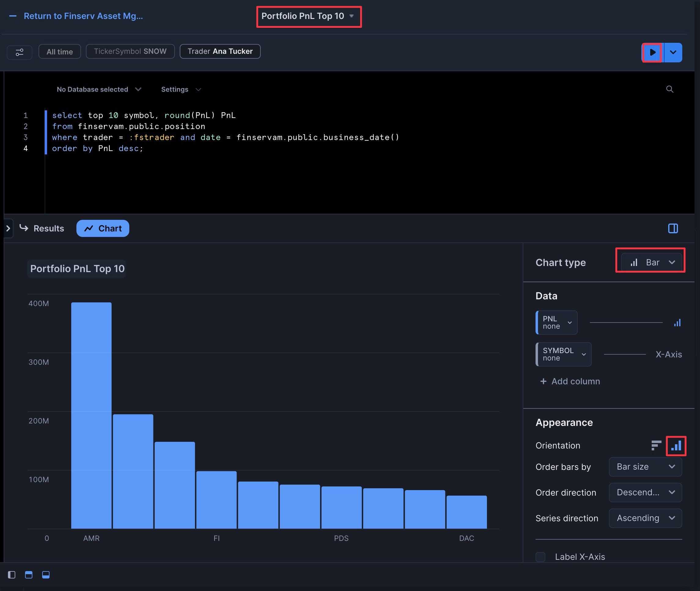
Task: Click Add column in Data section
Action: (570, 381)
